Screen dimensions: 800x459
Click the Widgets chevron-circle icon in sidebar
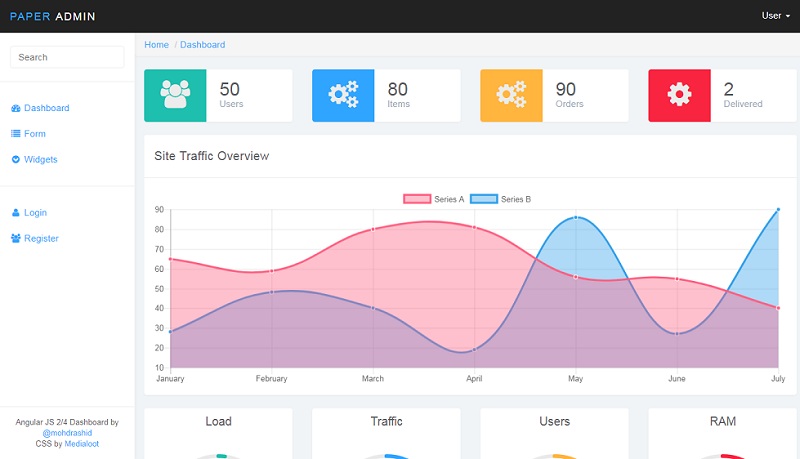pos(16,160)
